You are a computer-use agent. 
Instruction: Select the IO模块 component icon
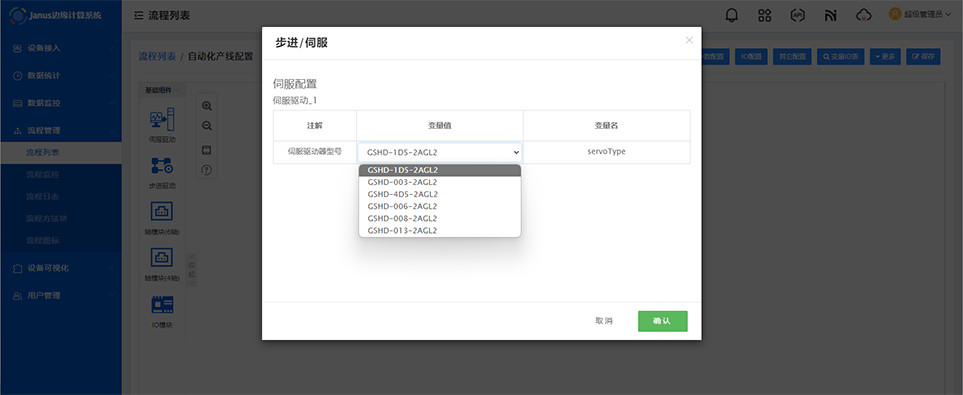162,304
